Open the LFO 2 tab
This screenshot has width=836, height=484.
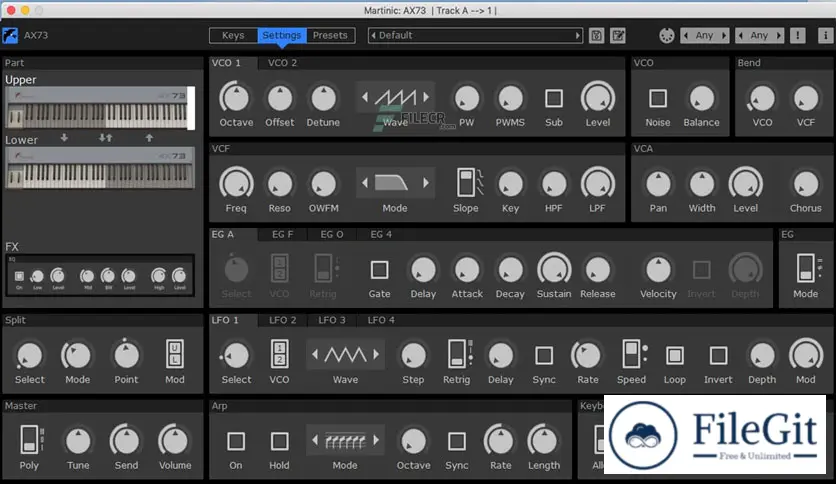click(283, 320)
